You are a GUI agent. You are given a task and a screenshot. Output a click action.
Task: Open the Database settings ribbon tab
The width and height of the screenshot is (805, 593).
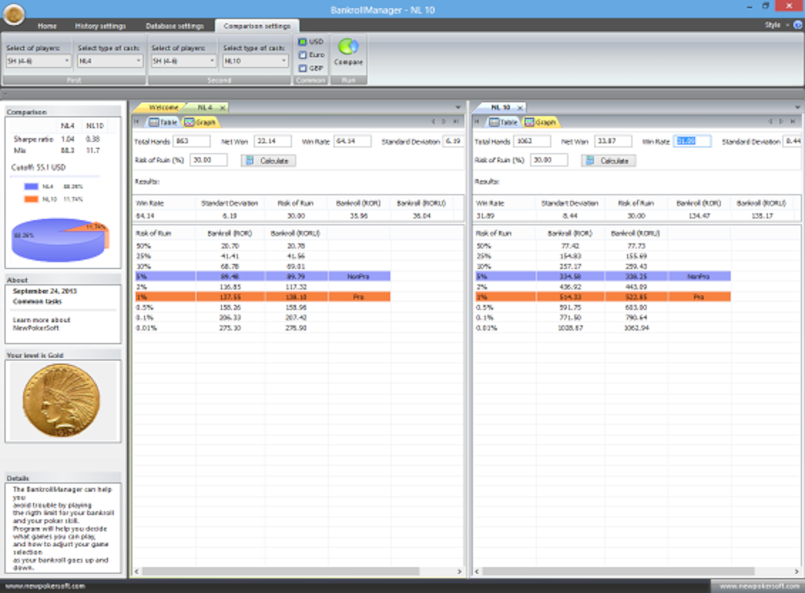[x=174, y=25]
